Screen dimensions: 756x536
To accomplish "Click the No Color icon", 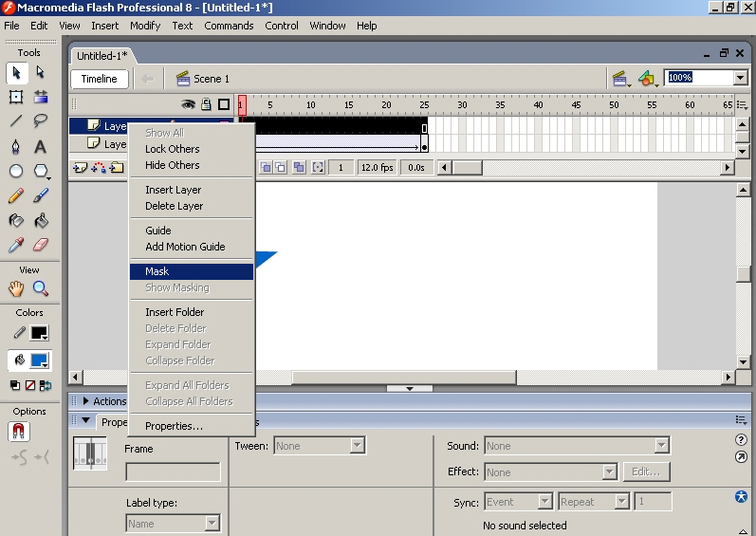I will coord(30,385).
